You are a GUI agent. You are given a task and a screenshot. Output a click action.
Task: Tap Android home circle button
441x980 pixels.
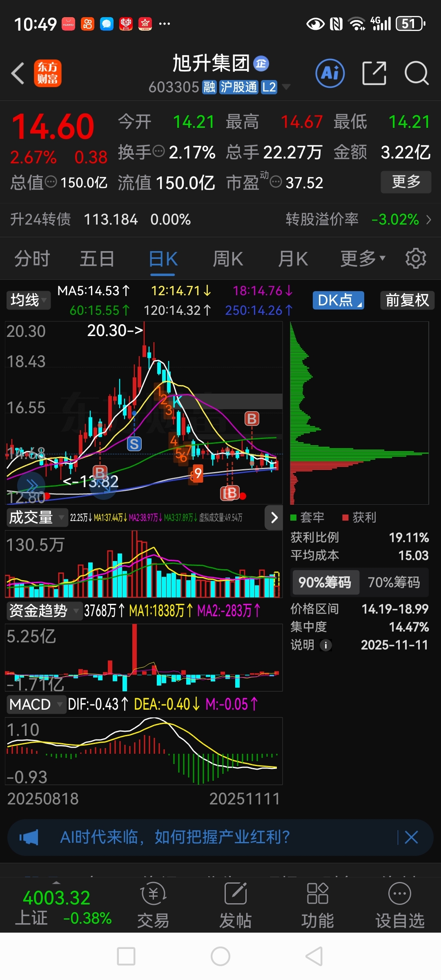[x=220, y=956]
